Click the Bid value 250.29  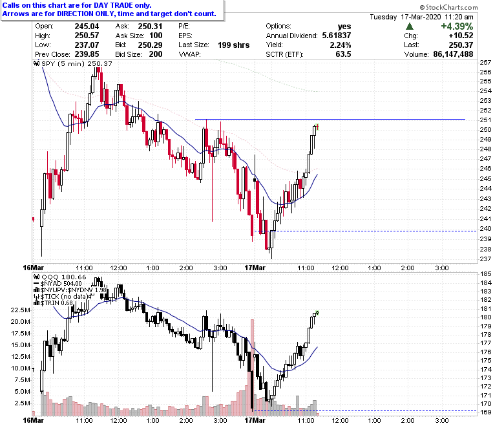(x=150, y=45)
